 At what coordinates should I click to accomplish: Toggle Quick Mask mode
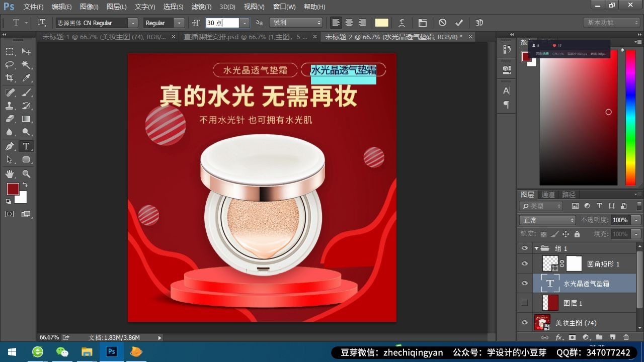[10, 214]
